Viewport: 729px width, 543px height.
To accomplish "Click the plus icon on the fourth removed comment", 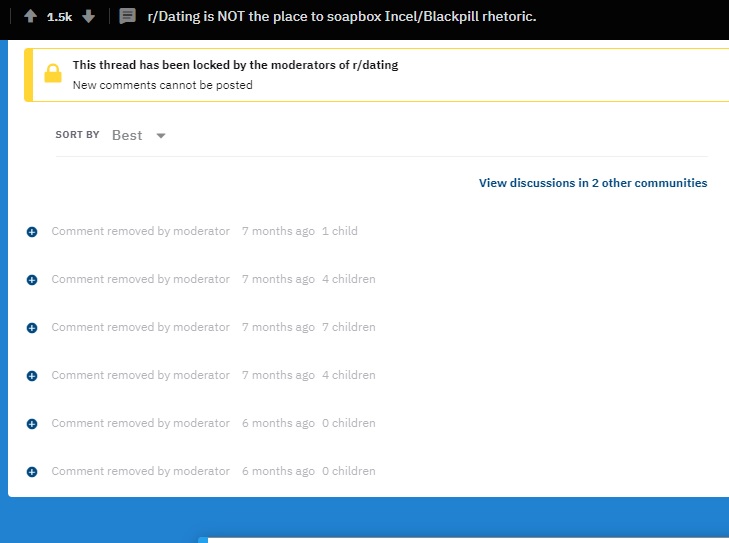I will [31, 376].
